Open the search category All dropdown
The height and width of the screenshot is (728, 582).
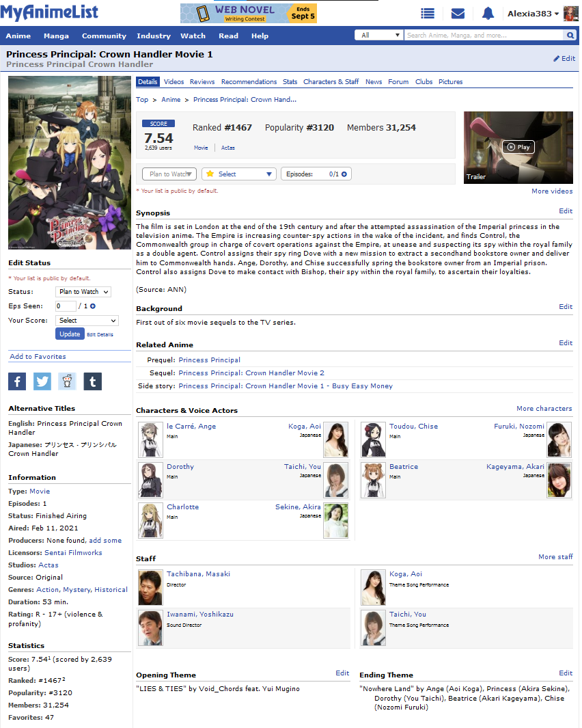[x=379, y=36]
